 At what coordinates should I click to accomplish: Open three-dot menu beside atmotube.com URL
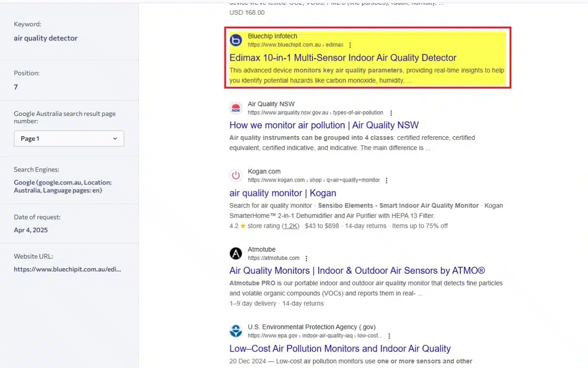coord(306,259)
